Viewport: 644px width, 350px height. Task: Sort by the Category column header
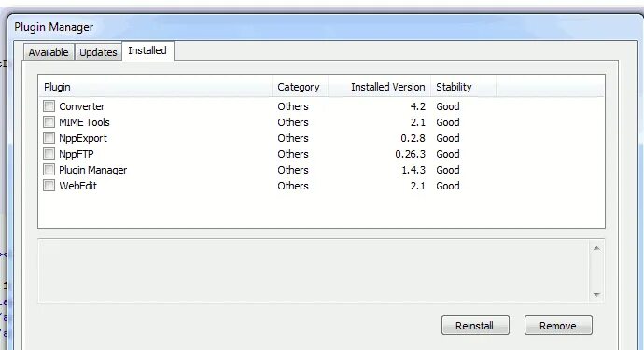tap(300, 87)
